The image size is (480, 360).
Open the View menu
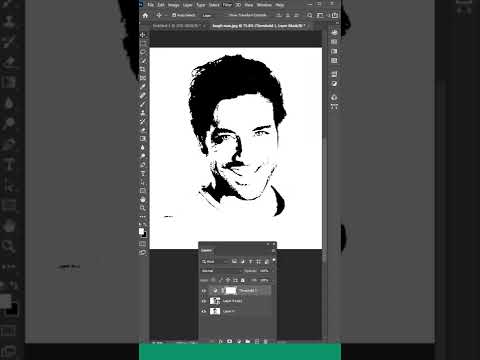click(x=249, y=5)
